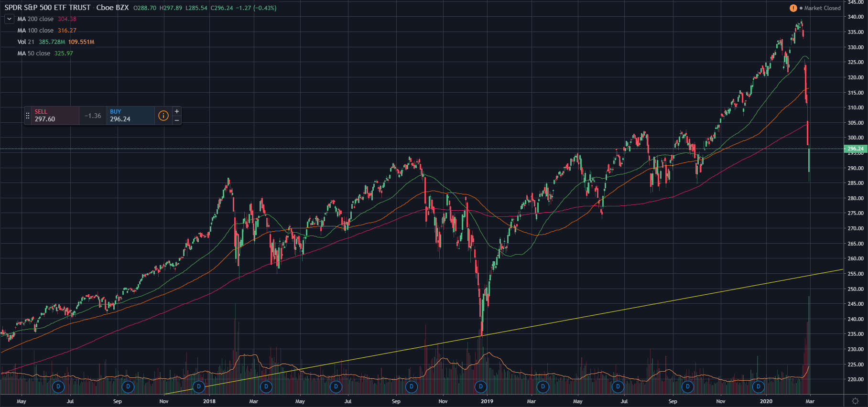Click the 2018 label on time axis
The height and width of the screenshot is (407, 868).
click(x=209, y=401)
